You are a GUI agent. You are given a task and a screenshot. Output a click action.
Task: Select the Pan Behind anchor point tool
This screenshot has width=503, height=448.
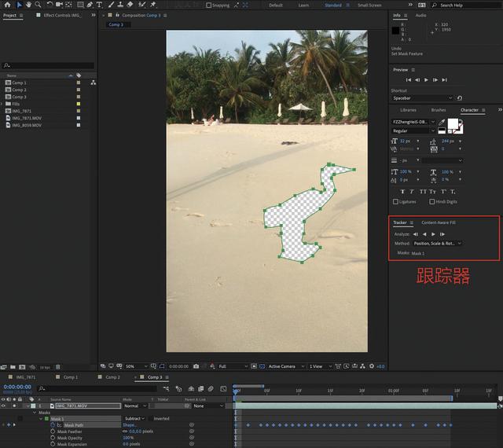click(68, 5)
